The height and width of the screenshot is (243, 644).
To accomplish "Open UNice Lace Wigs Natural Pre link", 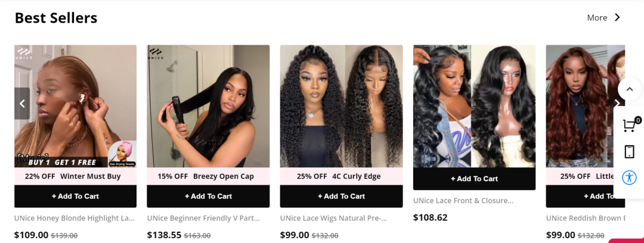I will pyautogui.click(x=334, y=218).
